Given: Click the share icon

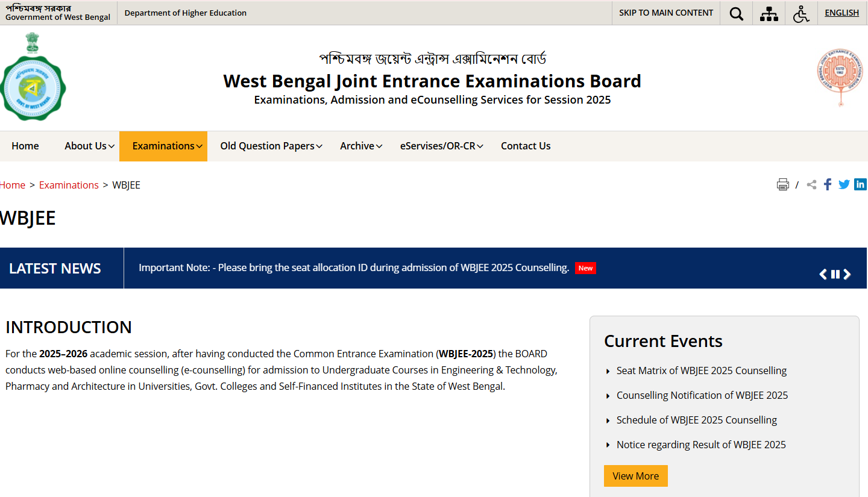Looking at the screenshot, I should click(812, 184).
